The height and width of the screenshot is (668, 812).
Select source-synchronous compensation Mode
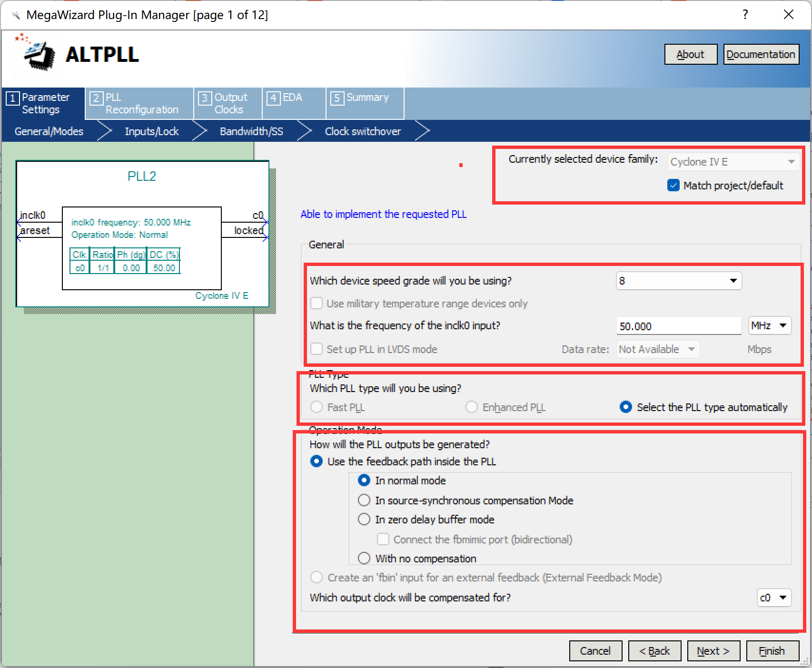364,501
